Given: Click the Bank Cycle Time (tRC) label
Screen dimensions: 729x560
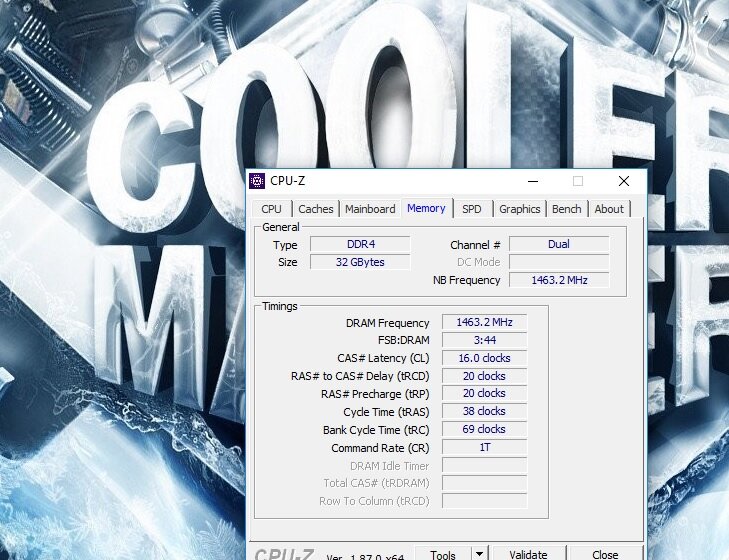Looking at the screenshot, I should 376,430.
